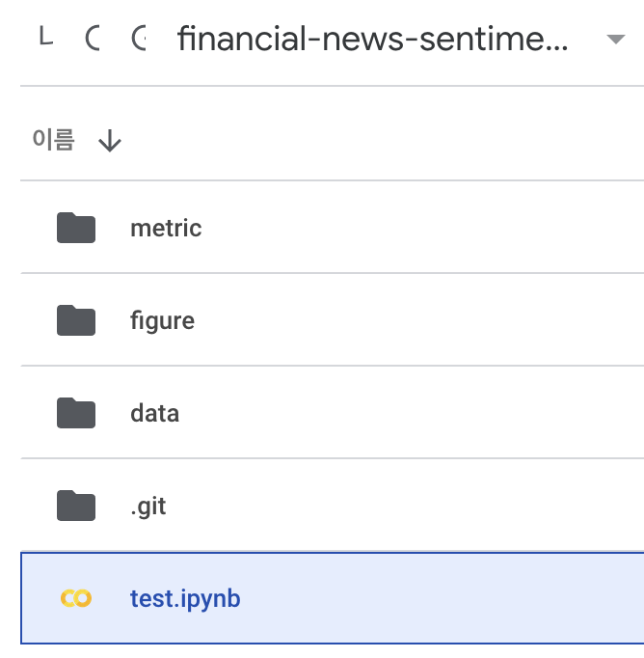Viewport: 644px width, 658px height.
Task: Click the data folder icon
Action: tap(76, 413)
